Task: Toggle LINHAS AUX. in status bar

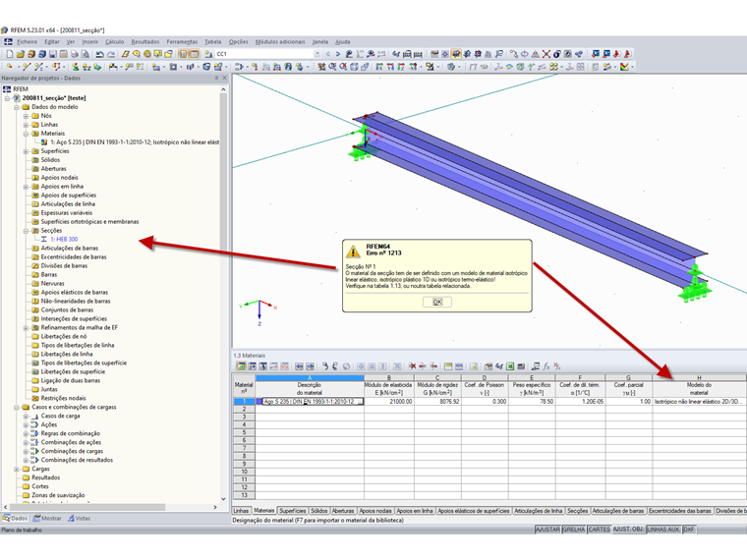Action: click(x=664, y=530)
